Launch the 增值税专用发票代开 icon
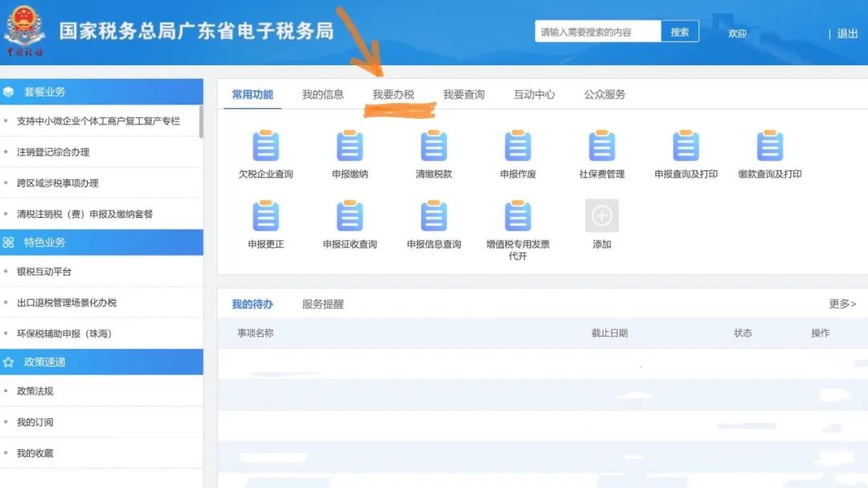The height and width of the screenshot is (488, 868). pyautogui.click(x=518, y=216)
